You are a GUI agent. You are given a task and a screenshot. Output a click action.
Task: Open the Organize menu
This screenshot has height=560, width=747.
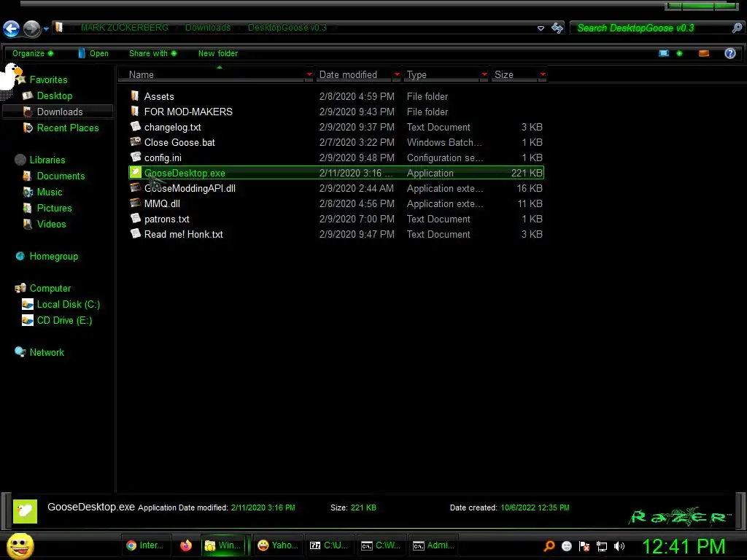click(x=32, y=53)
